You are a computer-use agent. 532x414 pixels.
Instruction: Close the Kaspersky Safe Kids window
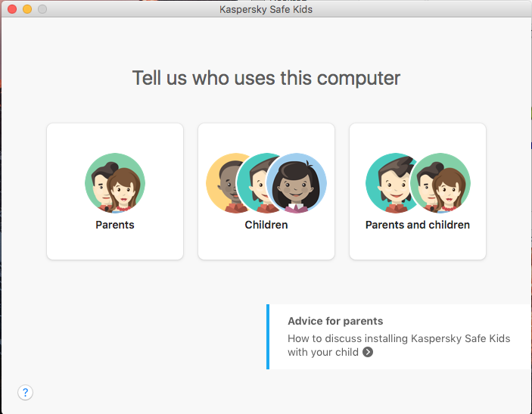12,9
